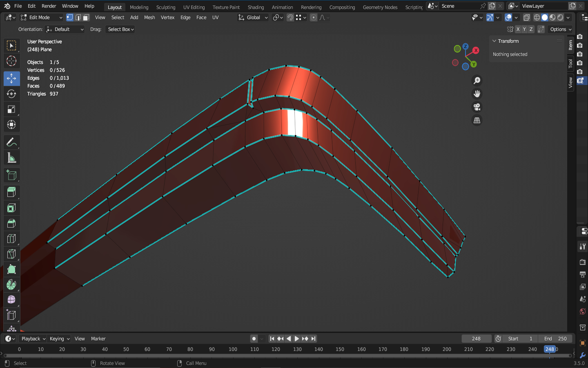Enable vertex select mode
588x368 pixels.
pyautogui.click(x=70, y=18)
